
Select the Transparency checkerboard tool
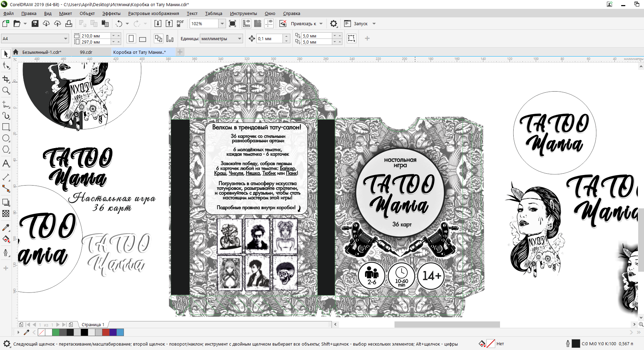click(6, 213)
